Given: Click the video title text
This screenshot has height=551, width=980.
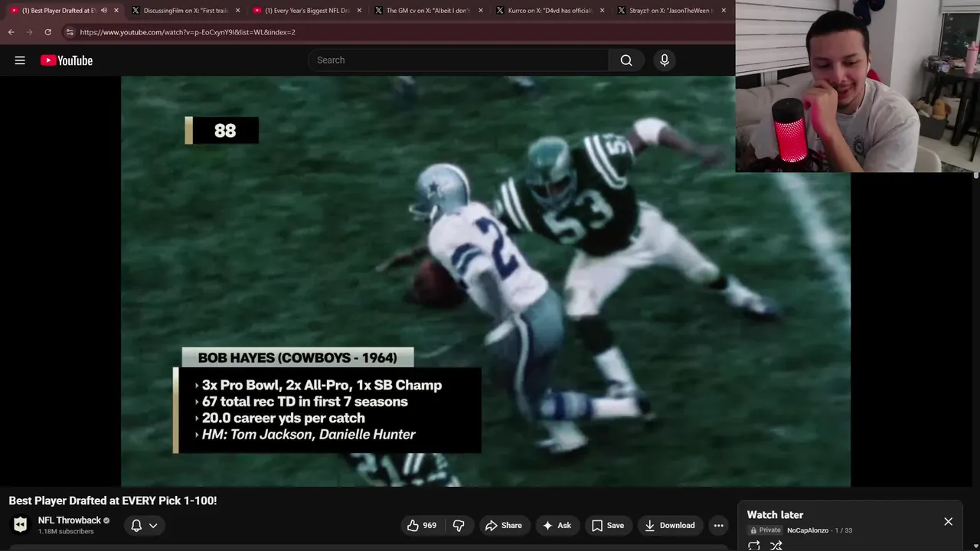Looking at the screenshot, I should [x=113, y=500].
